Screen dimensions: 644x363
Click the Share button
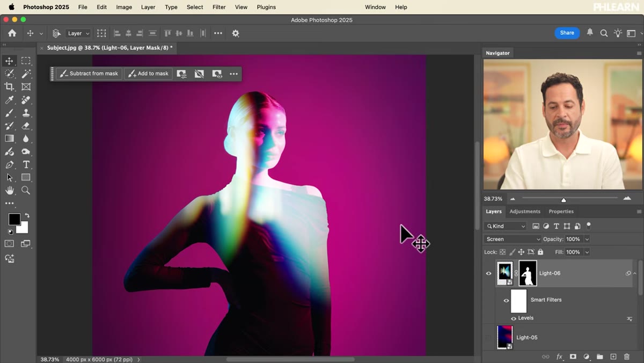coord(567,33)
